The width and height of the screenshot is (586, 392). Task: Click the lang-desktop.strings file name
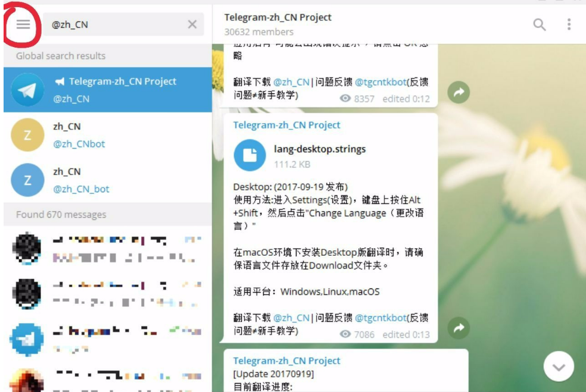coord(320,149)
